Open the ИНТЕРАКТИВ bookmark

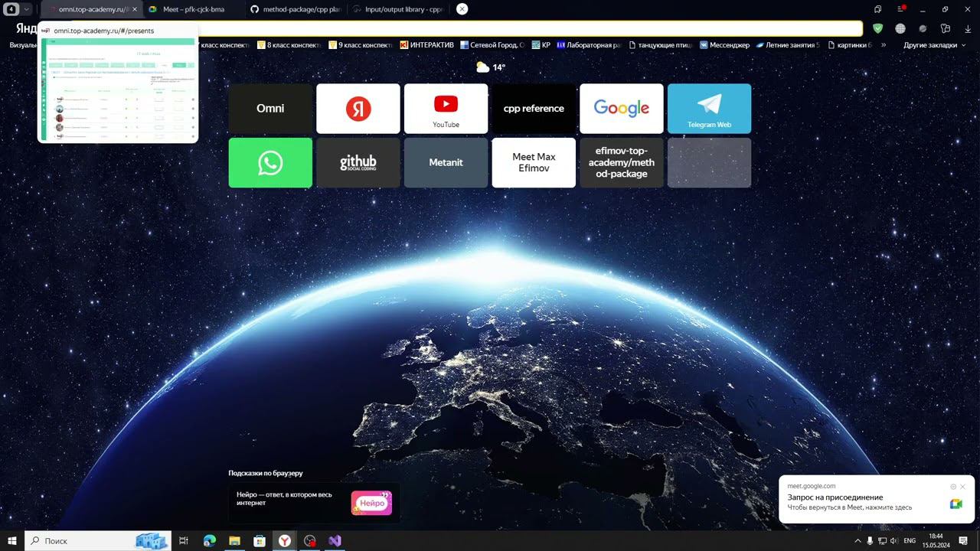[x=427, y=45]
